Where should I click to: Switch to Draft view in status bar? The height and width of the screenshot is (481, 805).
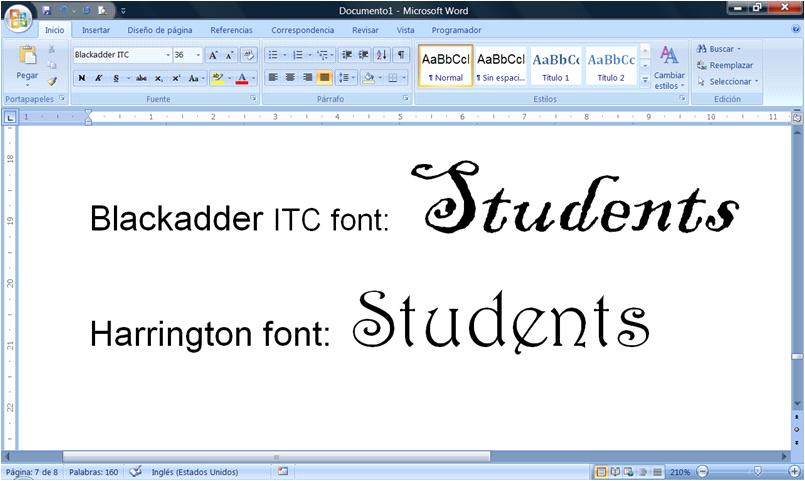pos(657,472)
